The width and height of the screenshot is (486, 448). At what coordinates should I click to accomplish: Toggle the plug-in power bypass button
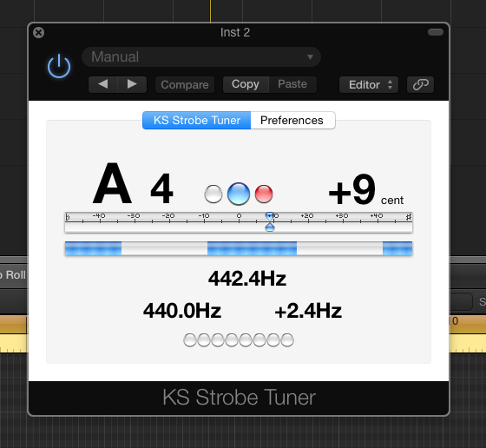(59, 66)
